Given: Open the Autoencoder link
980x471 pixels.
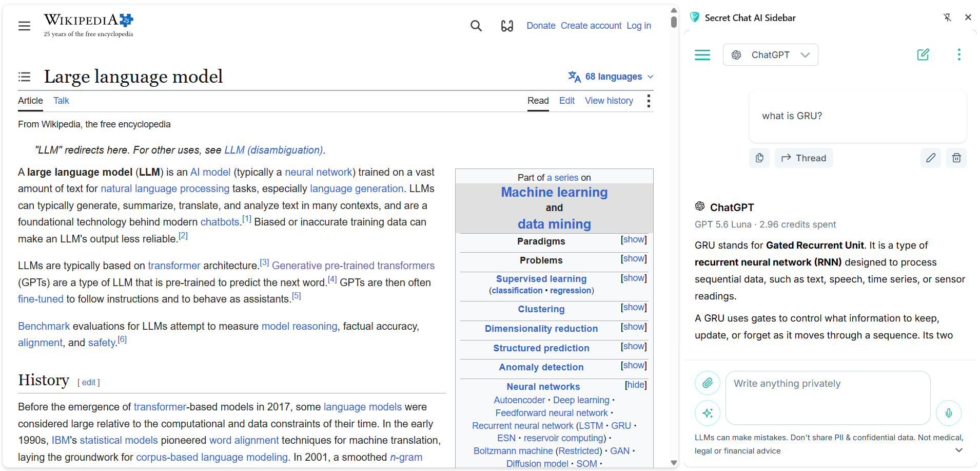Looking at the screenshot, I should coord(519,400).
